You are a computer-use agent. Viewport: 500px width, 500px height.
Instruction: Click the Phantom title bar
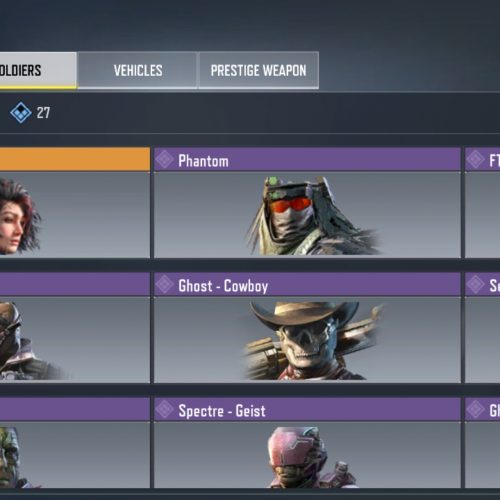(x=307, y=159)
